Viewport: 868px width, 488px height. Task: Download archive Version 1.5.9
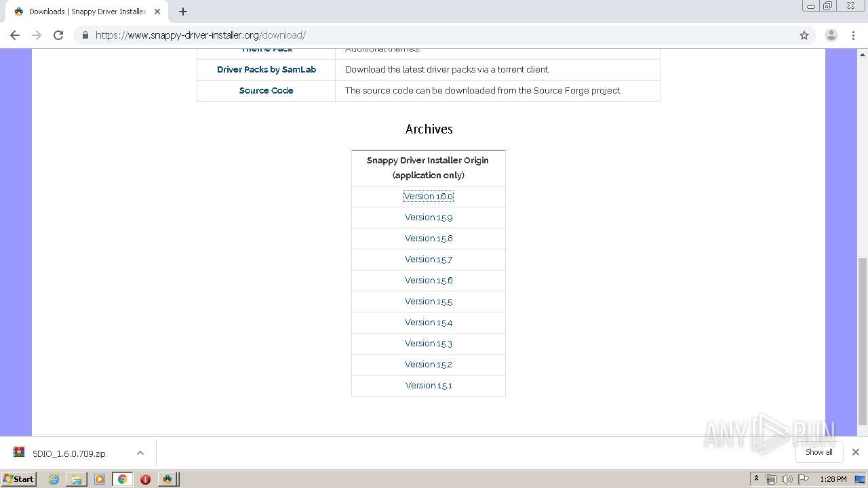point(429,217)
